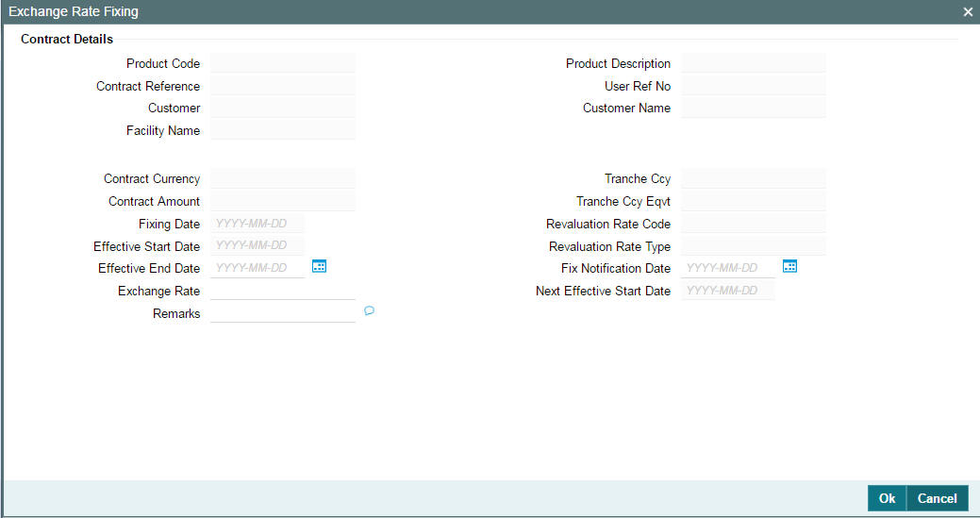Confirm with the Ok button
This screenshot has width=980, height=518.
[887, 498]
